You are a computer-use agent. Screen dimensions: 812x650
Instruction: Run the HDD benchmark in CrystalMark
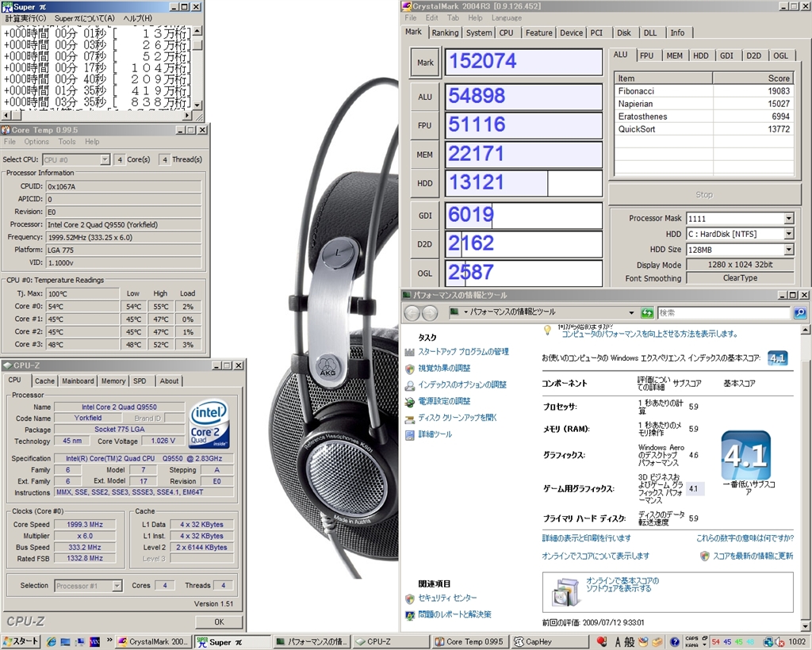pyautogui.click(x=425, y=183)
